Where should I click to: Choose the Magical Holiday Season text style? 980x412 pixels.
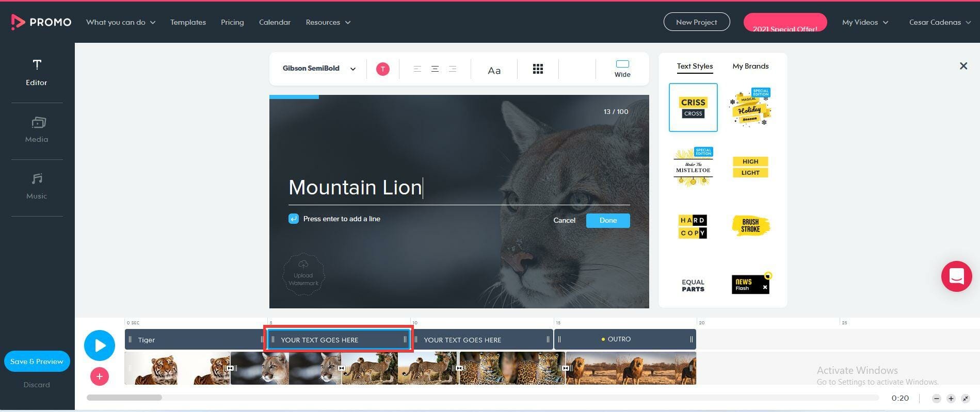point(750,107)
